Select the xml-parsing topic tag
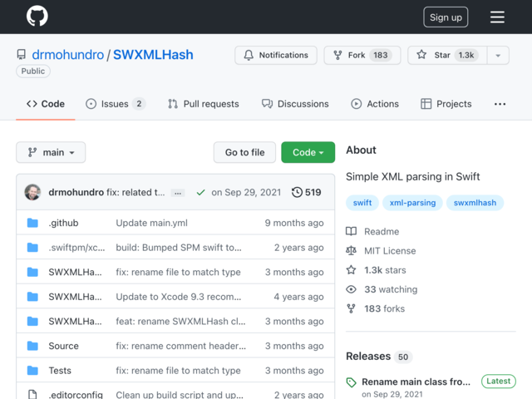This screenshot has height=399, width=532. point(412,203)
